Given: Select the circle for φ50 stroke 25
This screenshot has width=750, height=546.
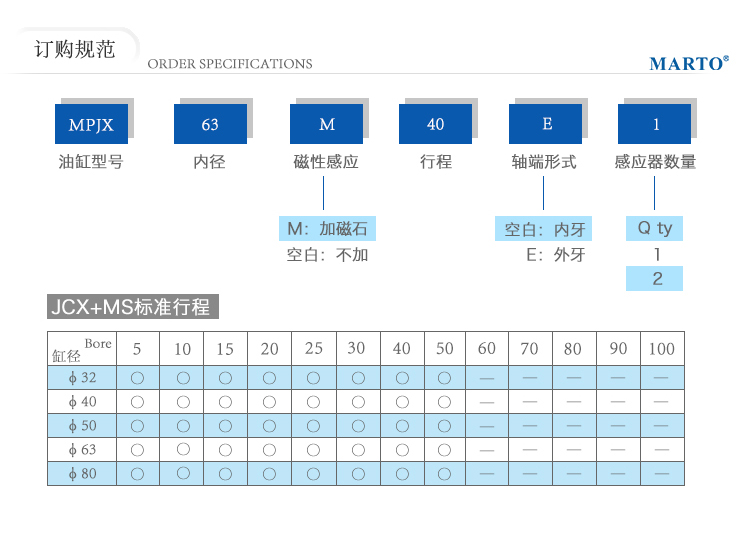Looking at the screenshot, I should coord(314,425).
